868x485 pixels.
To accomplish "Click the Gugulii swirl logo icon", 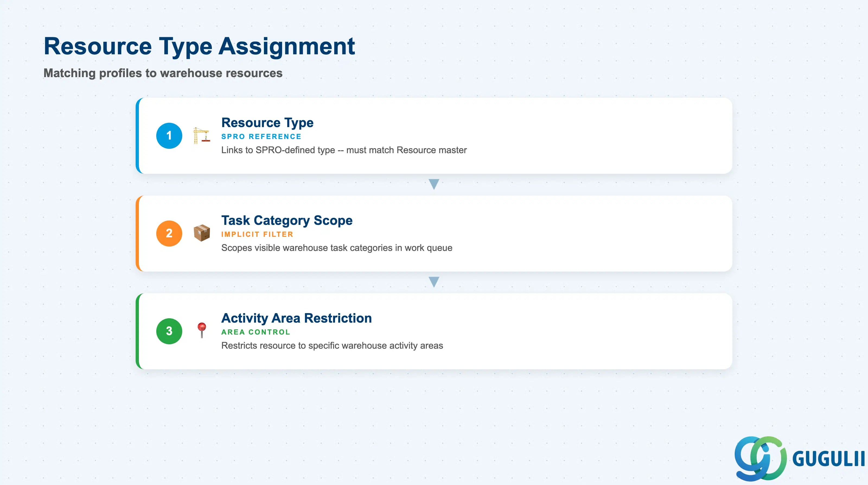I will point(761,458).
